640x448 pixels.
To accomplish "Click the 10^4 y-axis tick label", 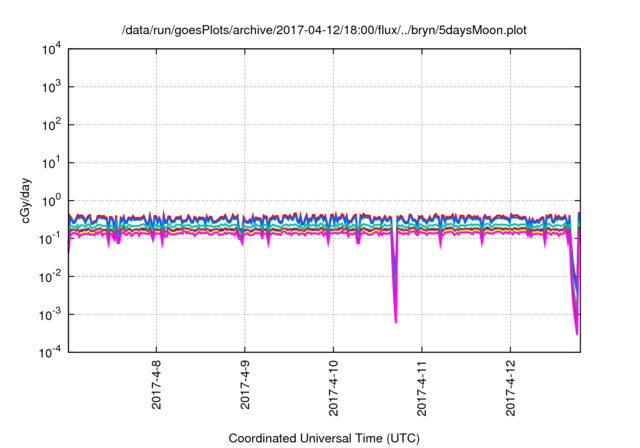I will point(52,50).
